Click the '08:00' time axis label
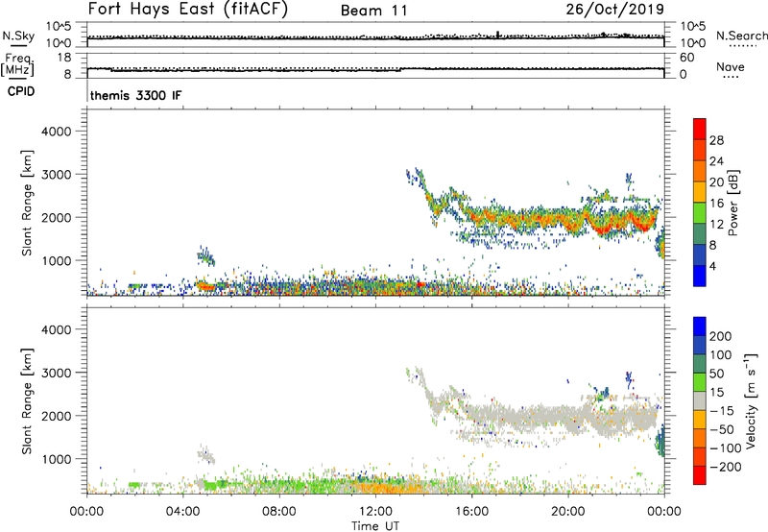This screenshot has height=532, width=768. (x=279, y=512)
